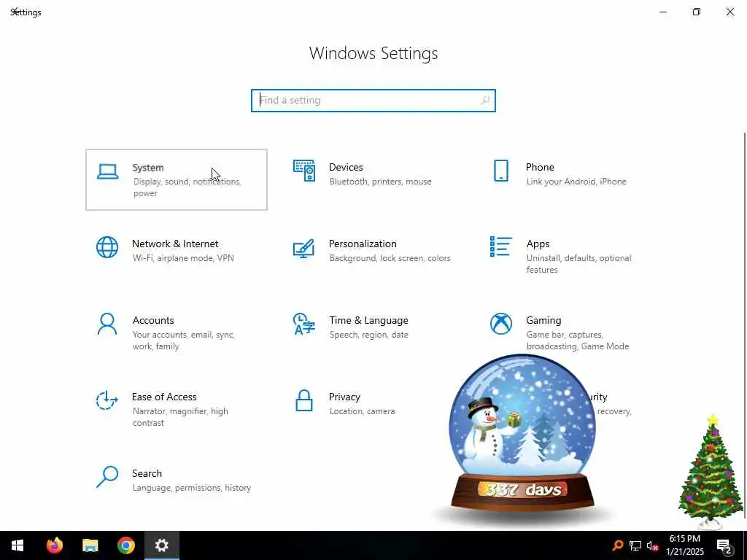Select the System heading text
Image resolution: width=747 pixels, height=560 pixels.
tap(147, 168)
